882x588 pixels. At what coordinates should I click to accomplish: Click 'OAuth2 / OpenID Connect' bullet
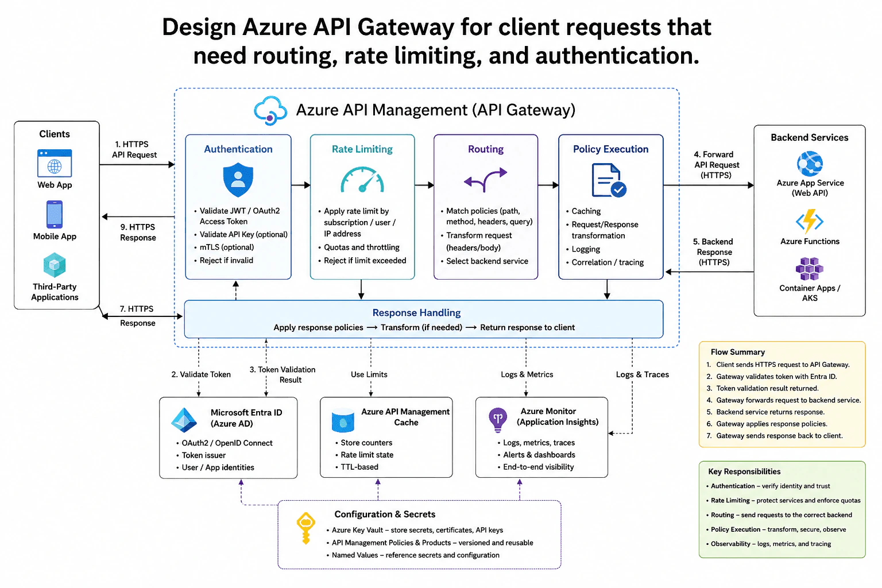225,443
